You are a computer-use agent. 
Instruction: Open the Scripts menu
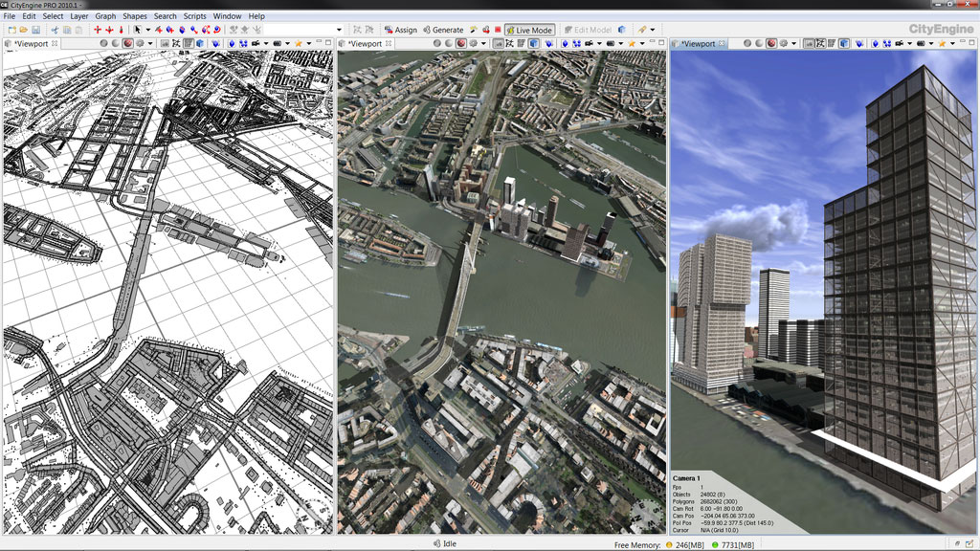[x=194, y=16]
